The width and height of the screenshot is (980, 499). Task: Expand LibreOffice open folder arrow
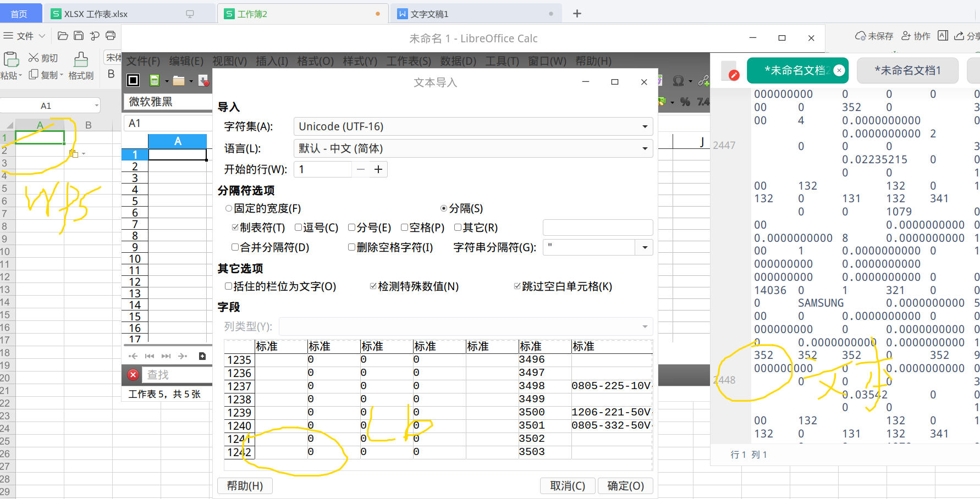(191, 81)
